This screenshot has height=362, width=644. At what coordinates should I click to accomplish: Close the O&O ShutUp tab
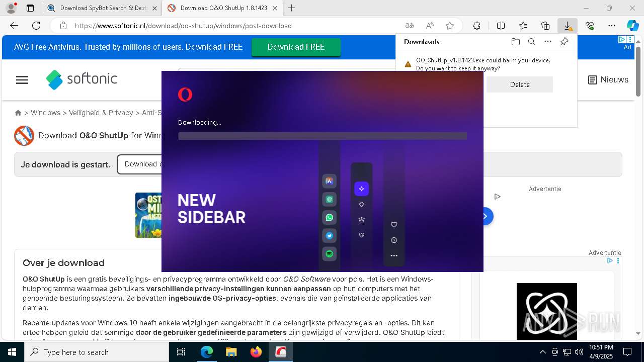(x=275, y=8)
